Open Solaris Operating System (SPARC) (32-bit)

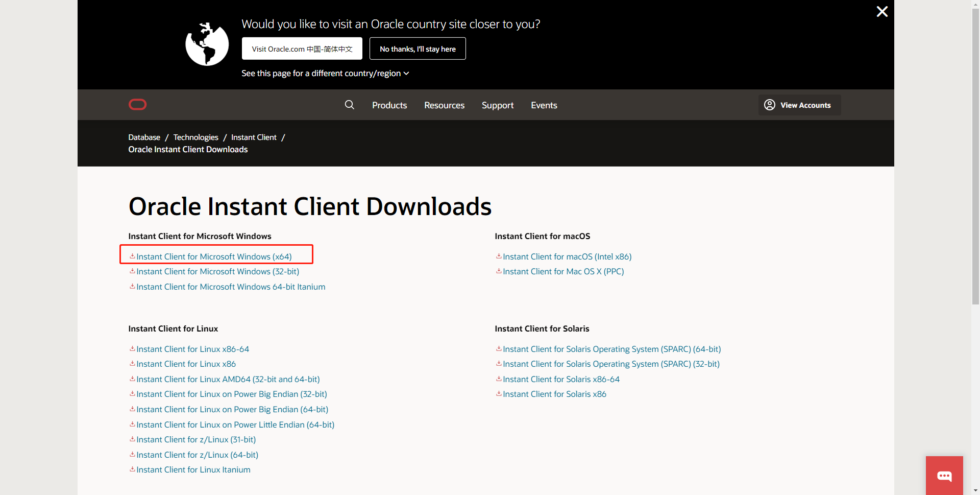[611, 364]
